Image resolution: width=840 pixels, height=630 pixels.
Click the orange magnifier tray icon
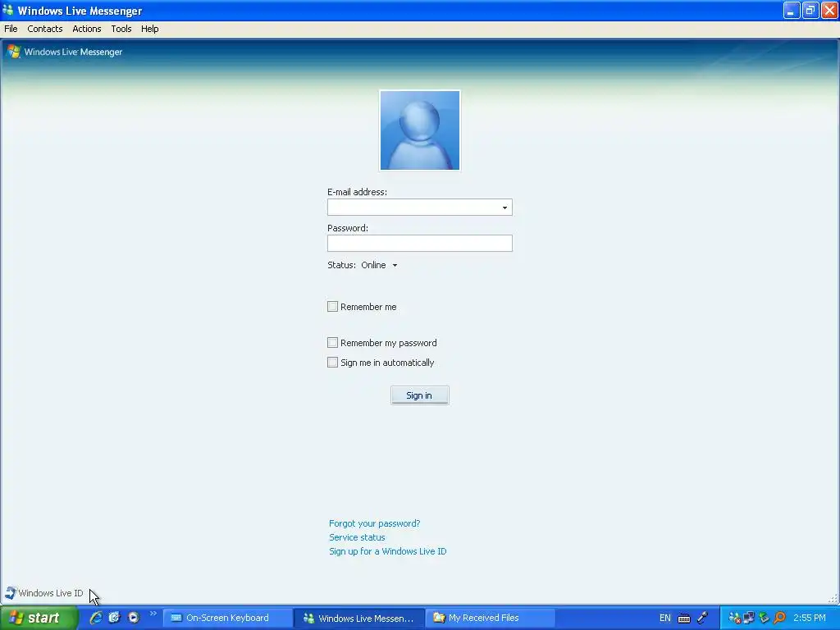[779, 618]
